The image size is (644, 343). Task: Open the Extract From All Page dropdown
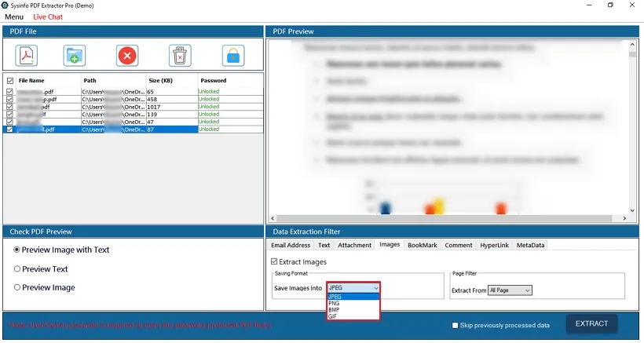(510, 290)
